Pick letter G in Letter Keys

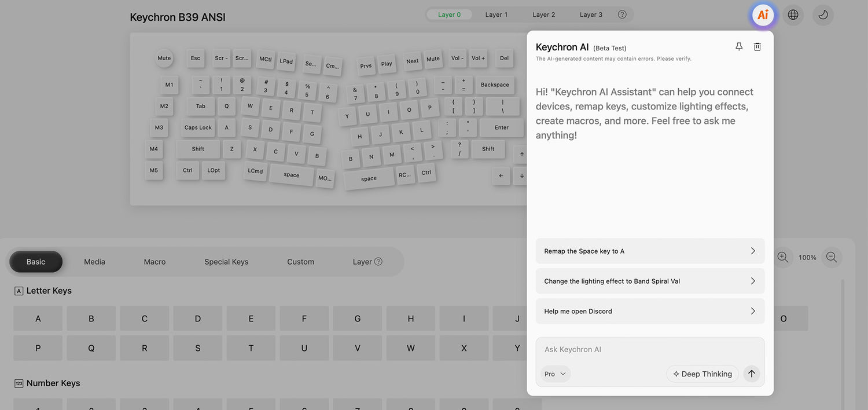(x=358, y=319)
